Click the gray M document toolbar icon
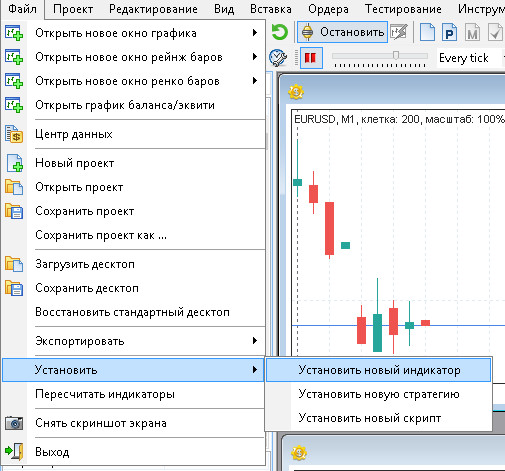This screenshot has width=505, height=471. coord(473,32)
